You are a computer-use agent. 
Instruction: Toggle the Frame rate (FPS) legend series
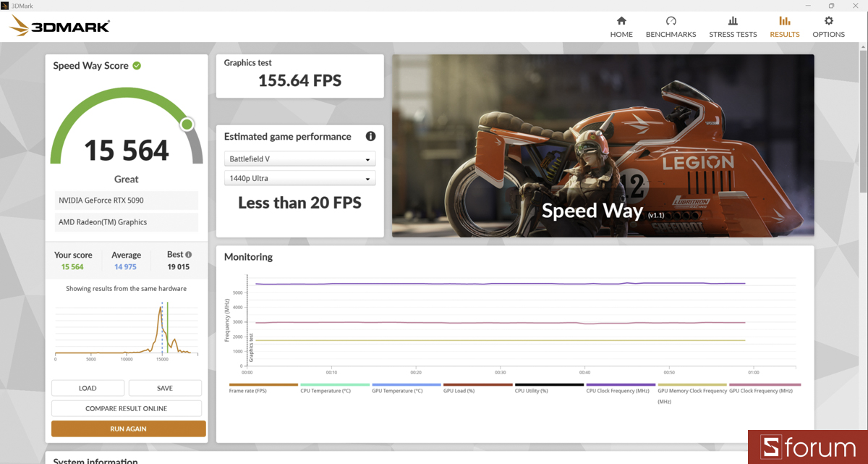(x=263, y=388)
